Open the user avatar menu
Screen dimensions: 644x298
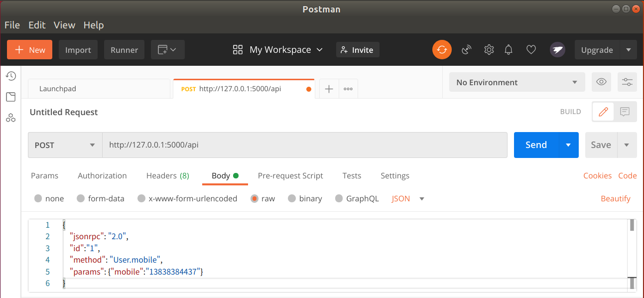tap(557, 50)
